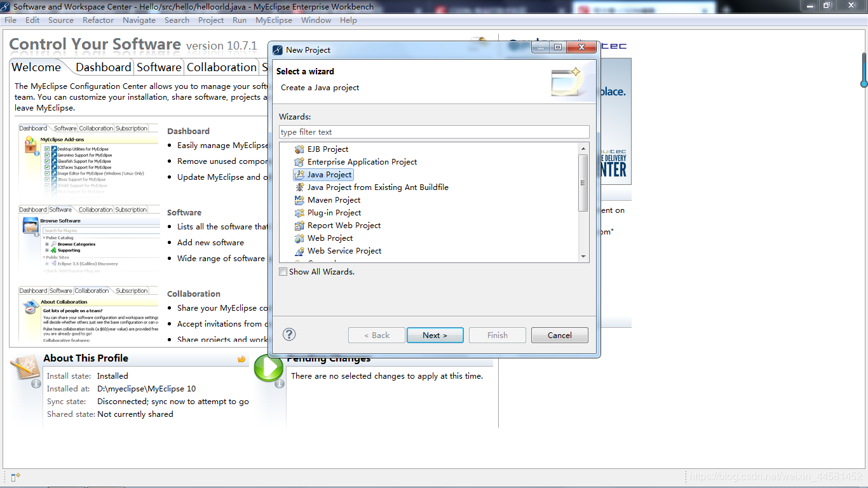Click the Collaboration preview thumbnail
The height and width of the screenshot is (488, 868).
tap(88, 314)
